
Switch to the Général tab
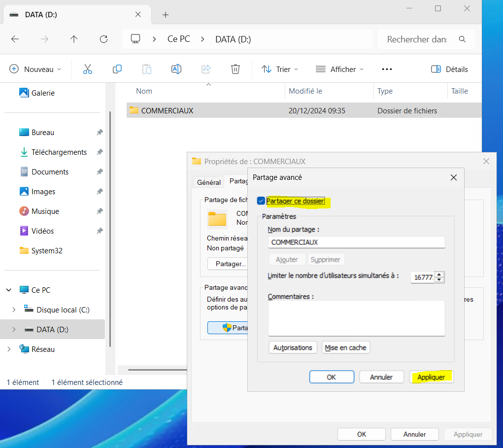(x=208, y=182)
